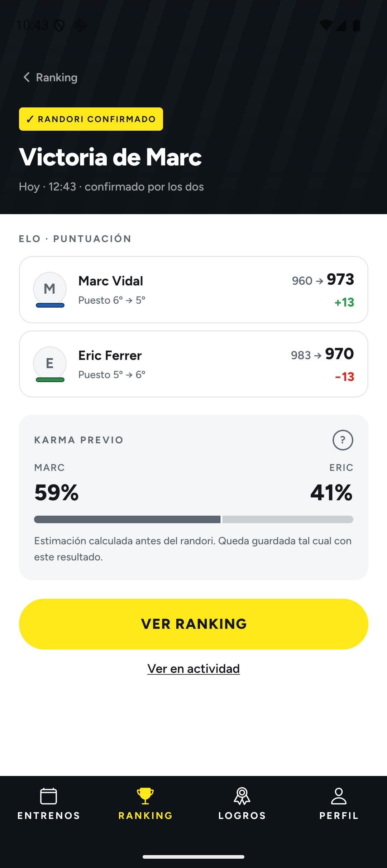Tap Eric Ferrer's avatar E
Viewport: 387px width, 868px height.
pos(50,363)
